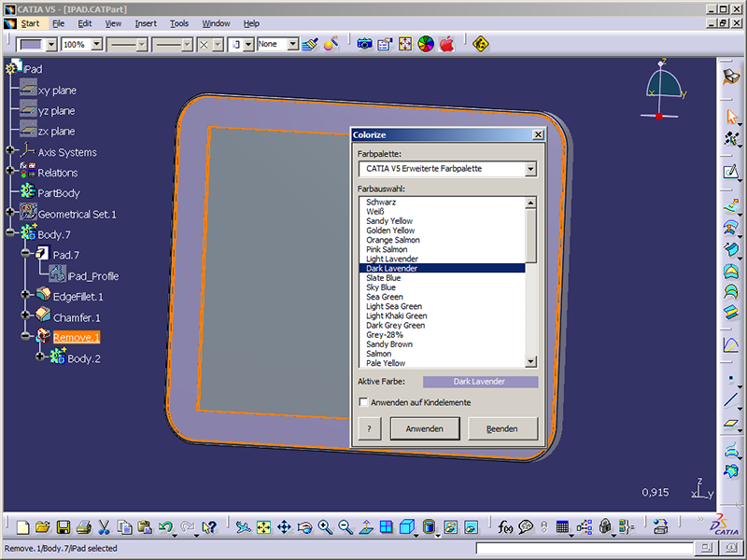The height and width of the screenshot is (560, 747).
Task: Click the 'Aktive Farbe' Dark Lavender swatch
Action: pyautogui.click(x=480, y=382)
